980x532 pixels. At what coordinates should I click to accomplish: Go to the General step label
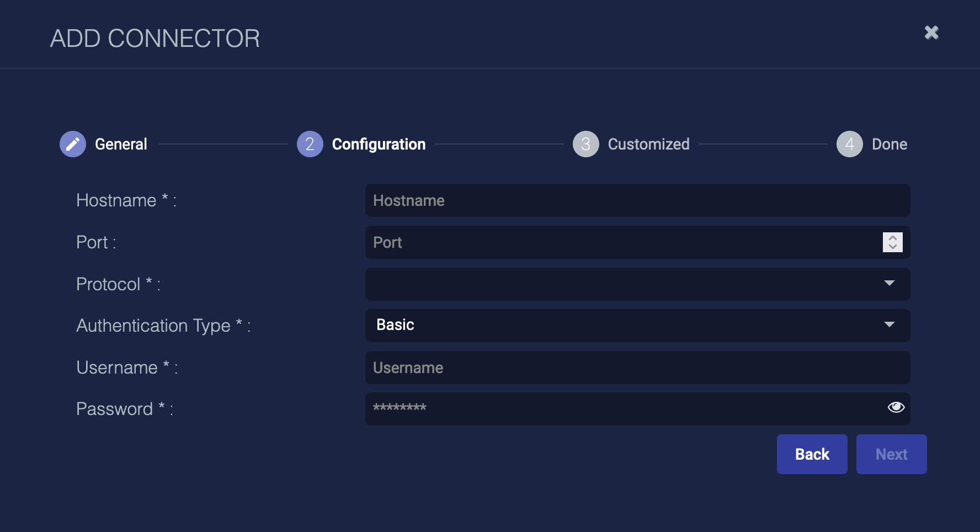[x=121, y=144]
